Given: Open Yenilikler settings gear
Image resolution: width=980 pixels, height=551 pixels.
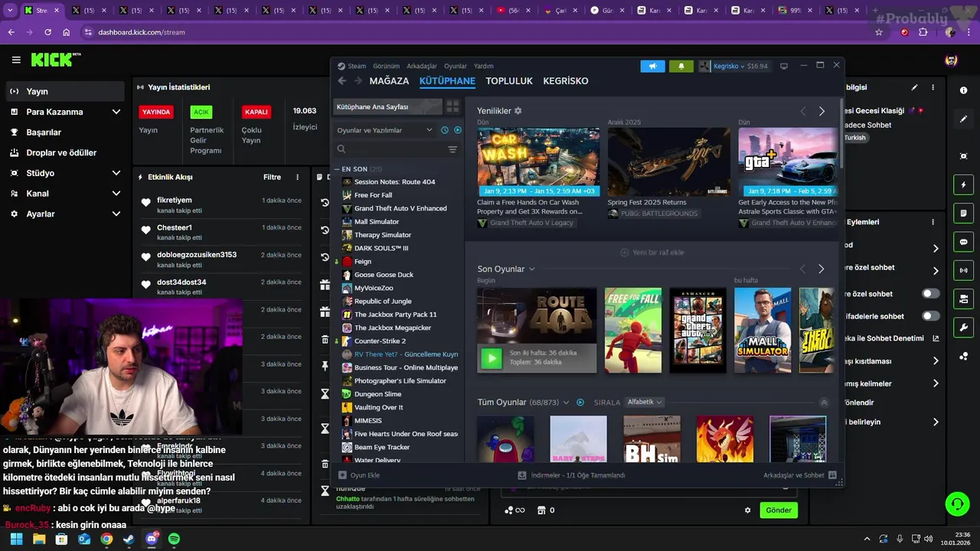Looking at the screenshot, I should coord(518,111).
